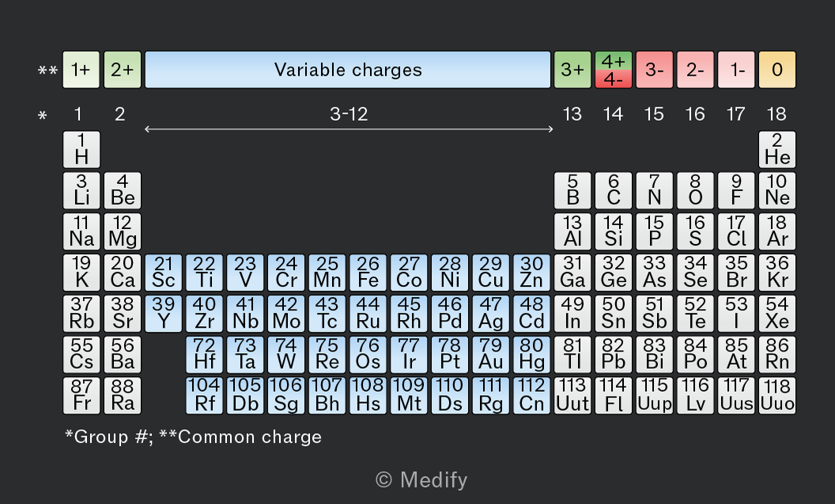Click the split 4+ 4- charge swatch
The width and height of the screenshot is (835, 504).
tap(614, 70)
